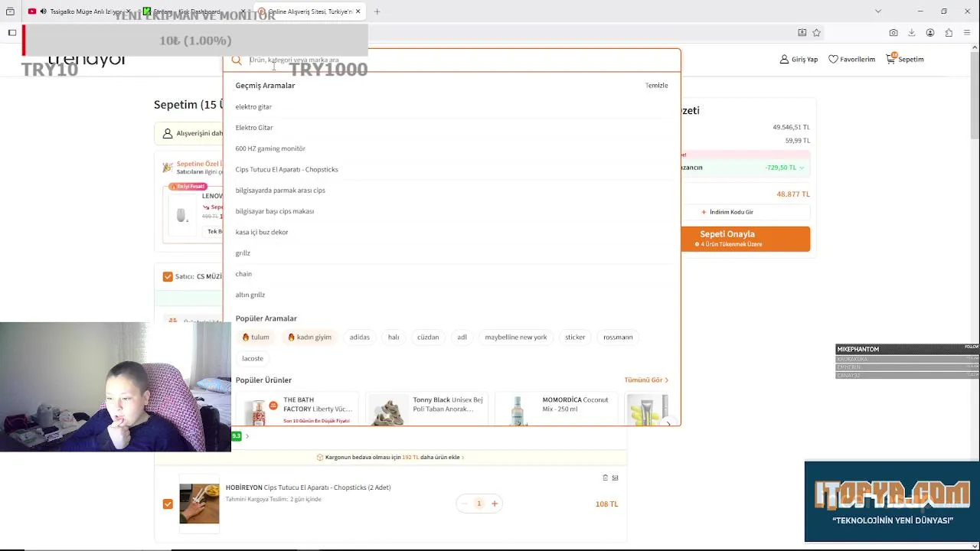Screen dimensions: 980x551
Task: Click maybelline new york search chip
Action: (x=516, y=337)
